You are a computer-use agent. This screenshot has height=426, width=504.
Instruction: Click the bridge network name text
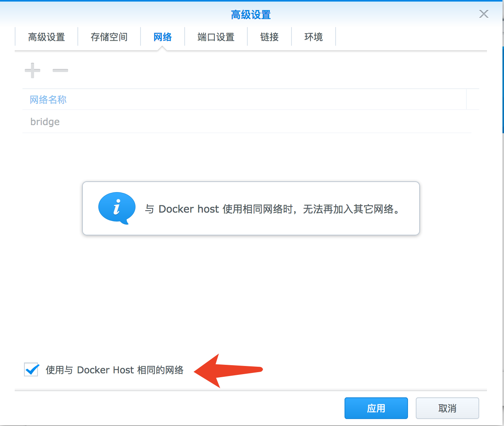pos(45,121)
